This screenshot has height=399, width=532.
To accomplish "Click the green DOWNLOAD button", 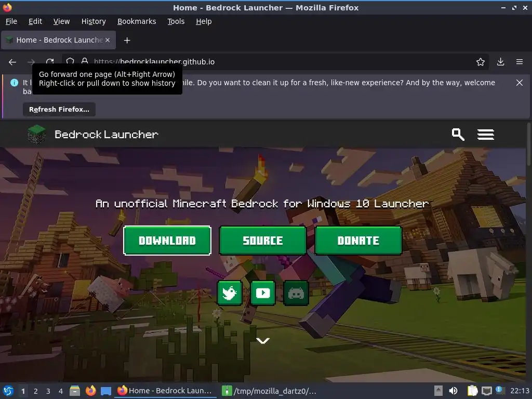I will point(167,241).
